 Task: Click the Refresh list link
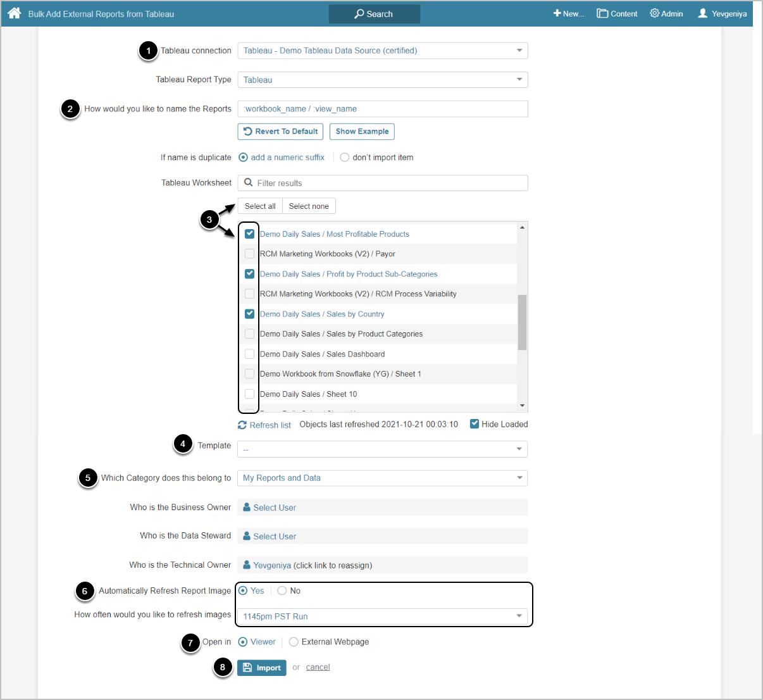270,425
